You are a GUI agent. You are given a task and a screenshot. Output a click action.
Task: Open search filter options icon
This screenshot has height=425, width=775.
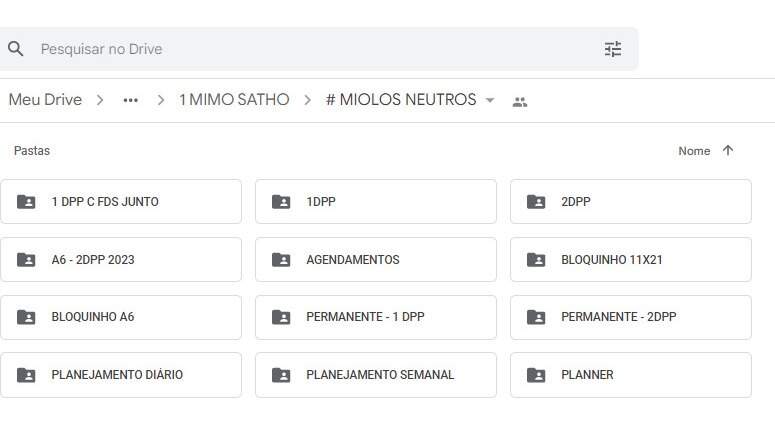point(613,49)
